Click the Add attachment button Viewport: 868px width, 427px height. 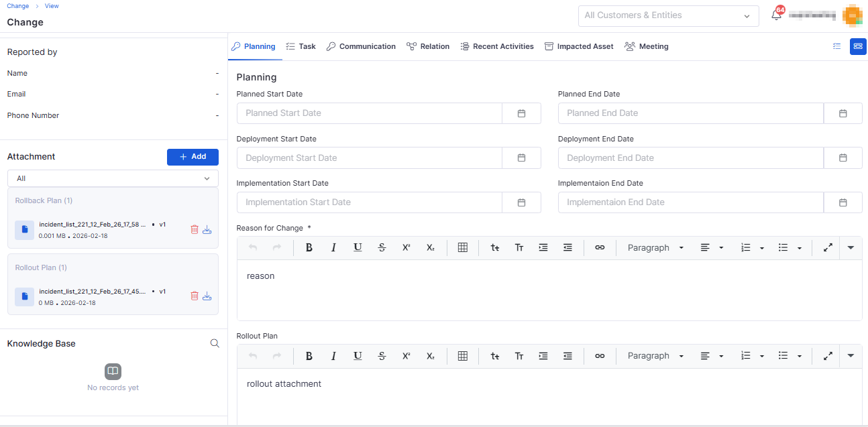coord(193,157)
